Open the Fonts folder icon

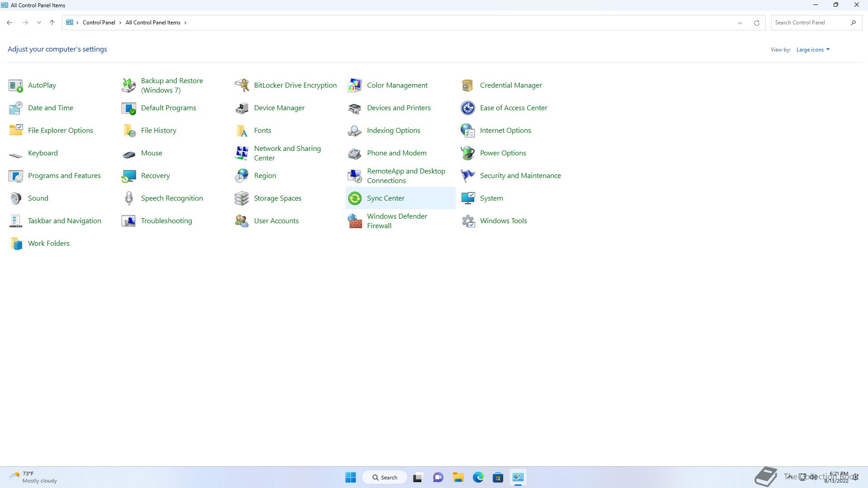coord(242,131)
